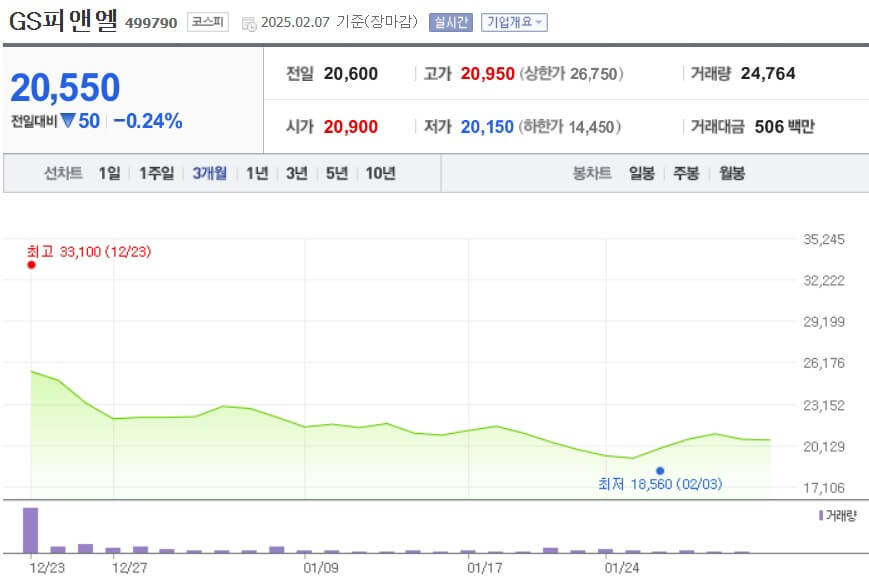The height and width of the screenshot is (578, 869).
Task: Click the GS피앤엘 stock name title
Action: tap(63, 21)
